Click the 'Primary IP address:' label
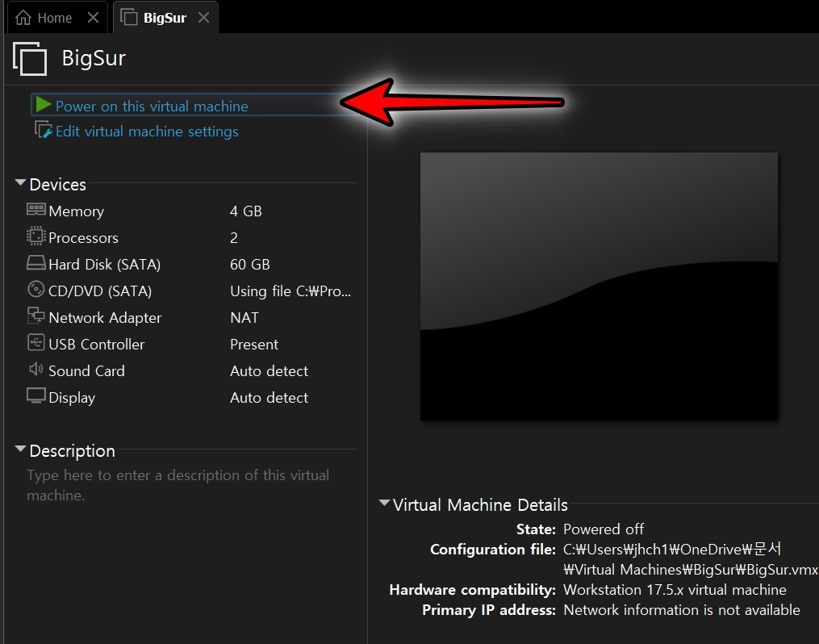819x644 pixels. click(x=489, y=610)
